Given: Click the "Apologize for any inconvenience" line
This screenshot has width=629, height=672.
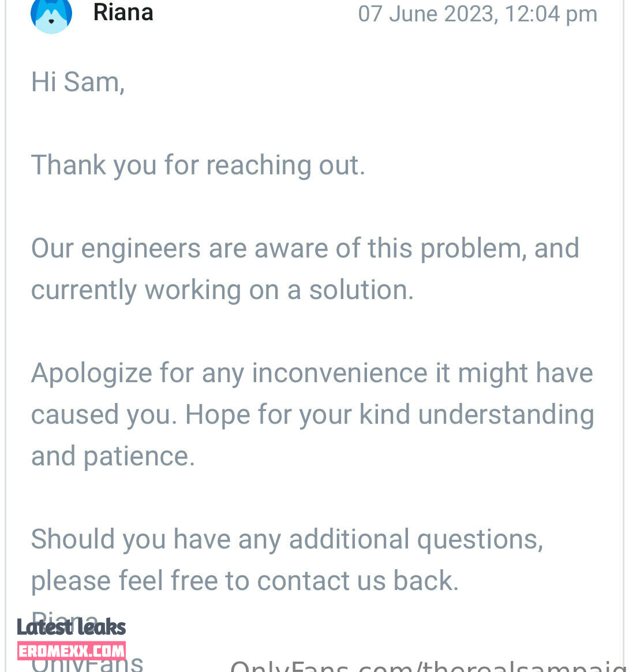Looking at the screenshot, I should tap(312, 374).
